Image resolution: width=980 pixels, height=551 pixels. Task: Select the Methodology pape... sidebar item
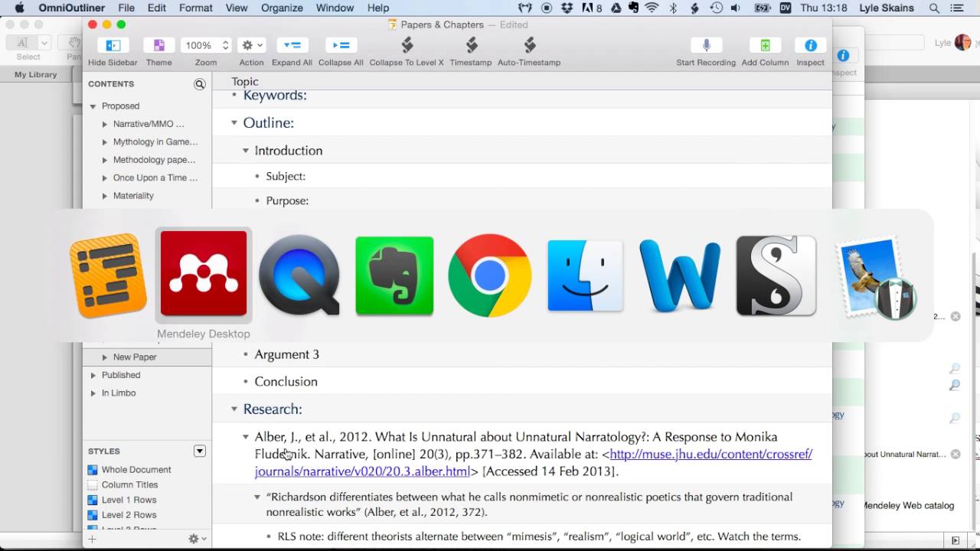point(155,160)
